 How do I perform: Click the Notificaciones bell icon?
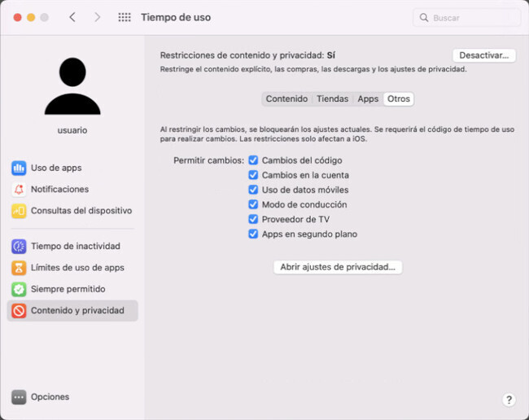[x=19, y=189]
